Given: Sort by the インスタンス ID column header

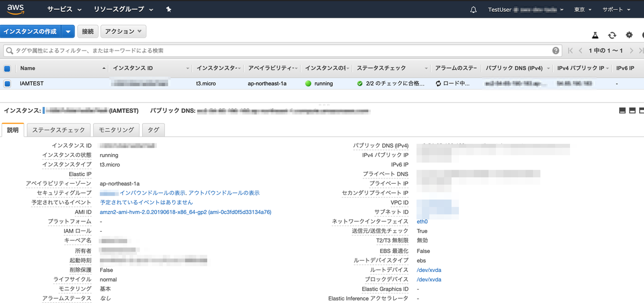Looking at the screenshot, I should pos(150,69).
